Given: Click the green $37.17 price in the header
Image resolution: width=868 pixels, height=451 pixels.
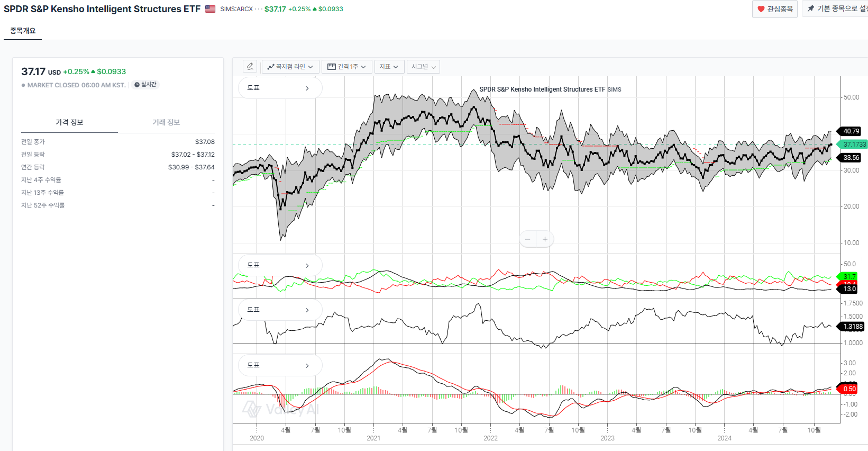Looking at the screenshot, I should (275, 9).
